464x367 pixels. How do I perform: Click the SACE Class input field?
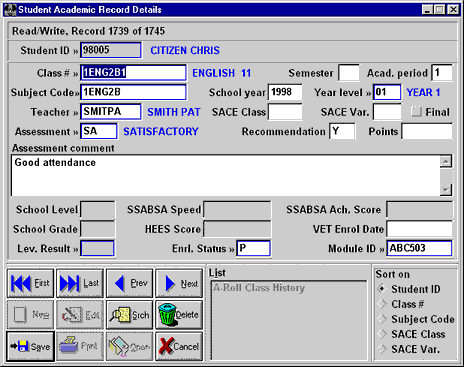click(x=285, y=112)
